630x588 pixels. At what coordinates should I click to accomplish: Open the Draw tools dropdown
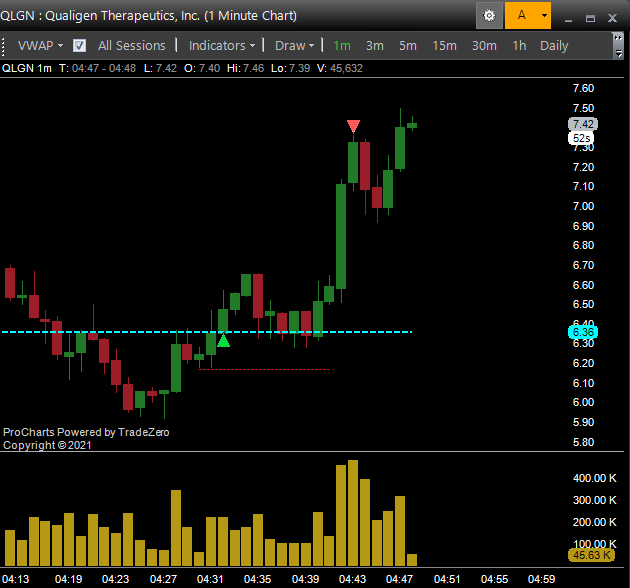coord(294,45)
